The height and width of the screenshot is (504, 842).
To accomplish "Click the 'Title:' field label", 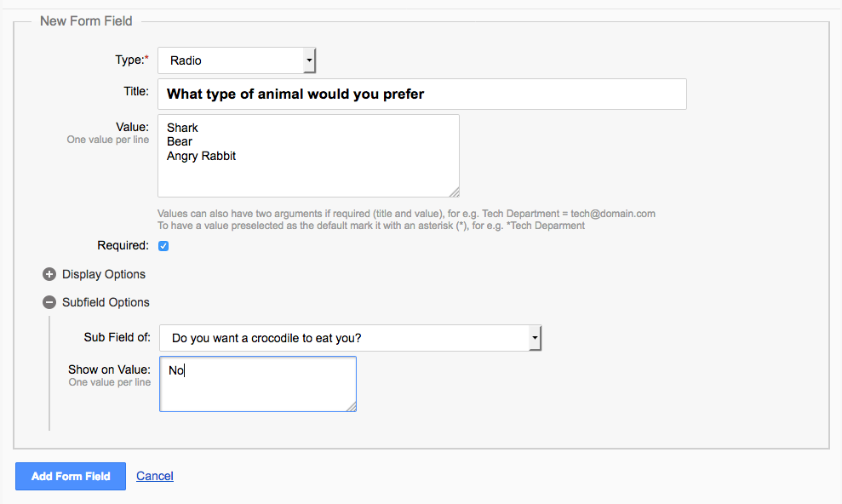I will tap(135, 91).
